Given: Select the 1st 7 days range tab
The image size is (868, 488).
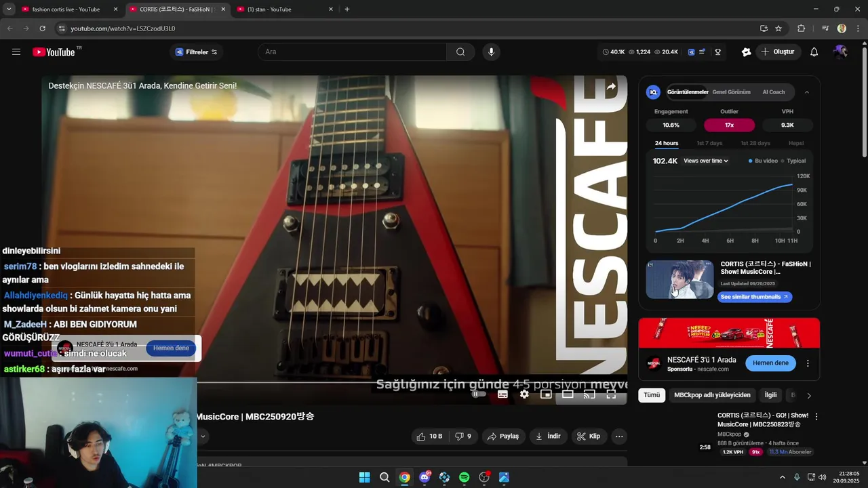Looking at the screenshot, I should 709,143.
